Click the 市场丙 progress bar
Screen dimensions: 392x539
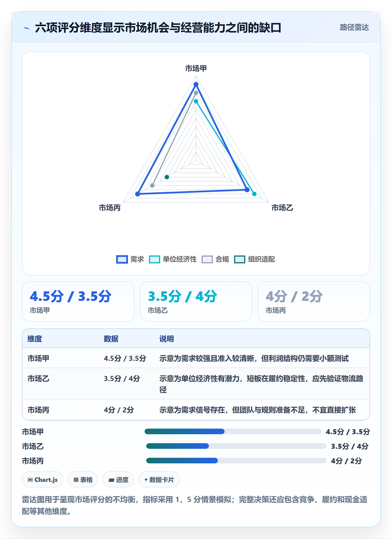pyautogui.click(x=236, y=461)
